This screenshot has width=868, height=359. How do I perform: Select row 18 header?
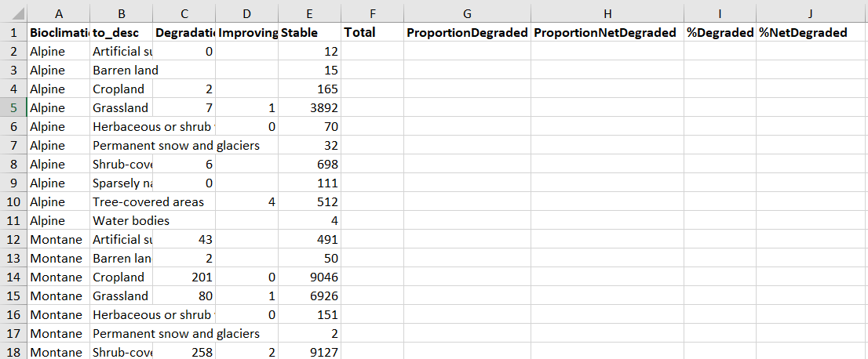[13, 352]
